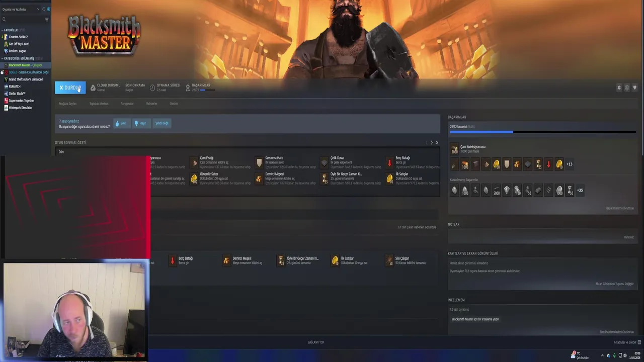This screenshot has width=644, height=362.
Task: Toggle favorite heart icon for Blacksmith Master
Action: (x=634, y=87)
